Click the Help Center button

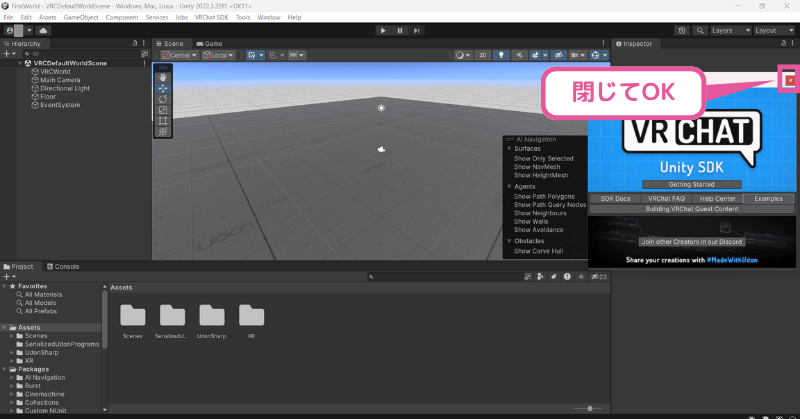[717, 199]
